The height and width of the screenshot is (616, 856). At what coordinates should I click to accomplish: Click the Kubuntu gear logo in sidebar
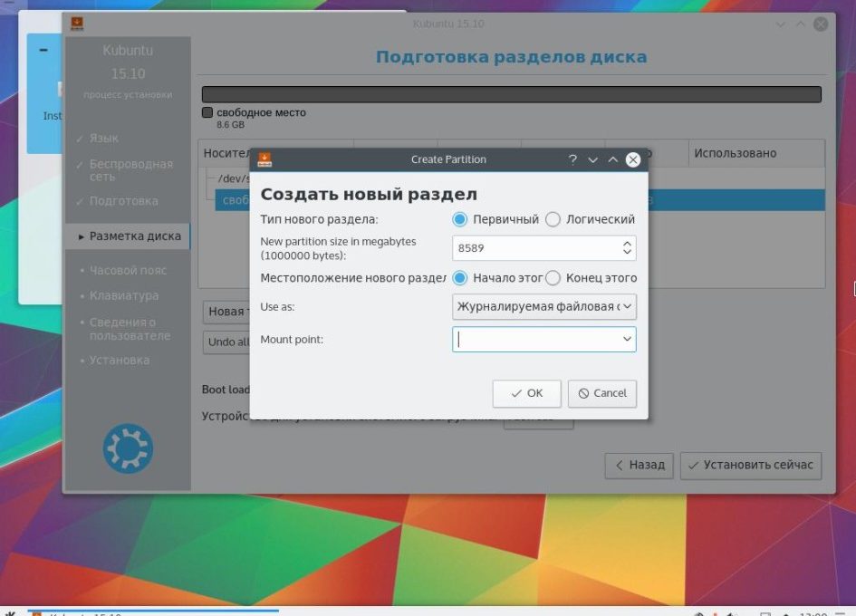128,449
